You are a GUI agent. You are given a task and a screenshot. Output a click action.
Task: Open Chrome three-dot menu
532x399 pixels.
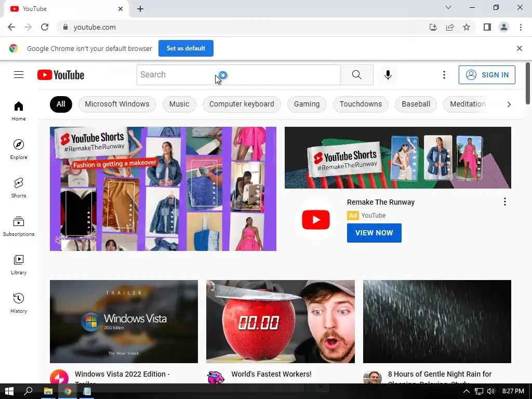point(521,27)
